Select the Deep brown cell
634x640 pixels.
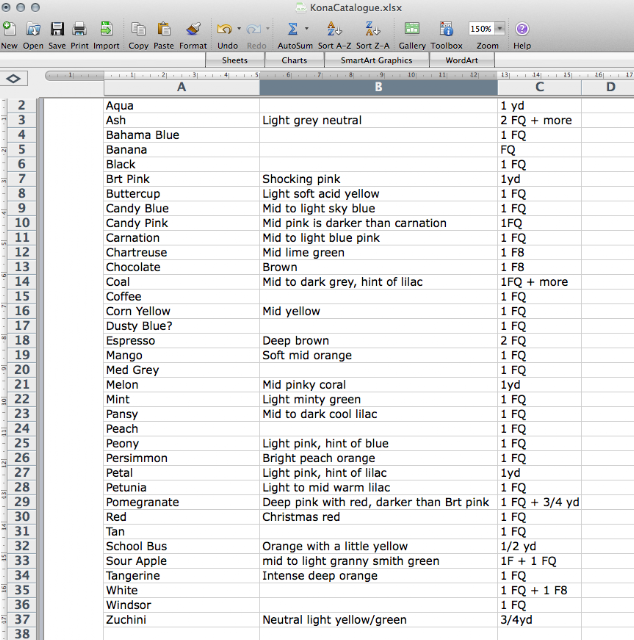[378, 341]
